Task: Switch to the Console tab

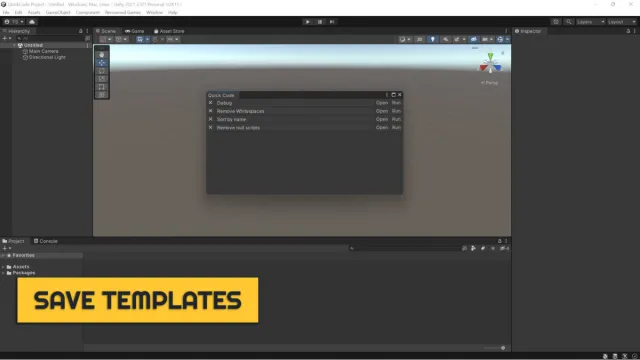Action: pyautogui.click(x=46, y=241)
